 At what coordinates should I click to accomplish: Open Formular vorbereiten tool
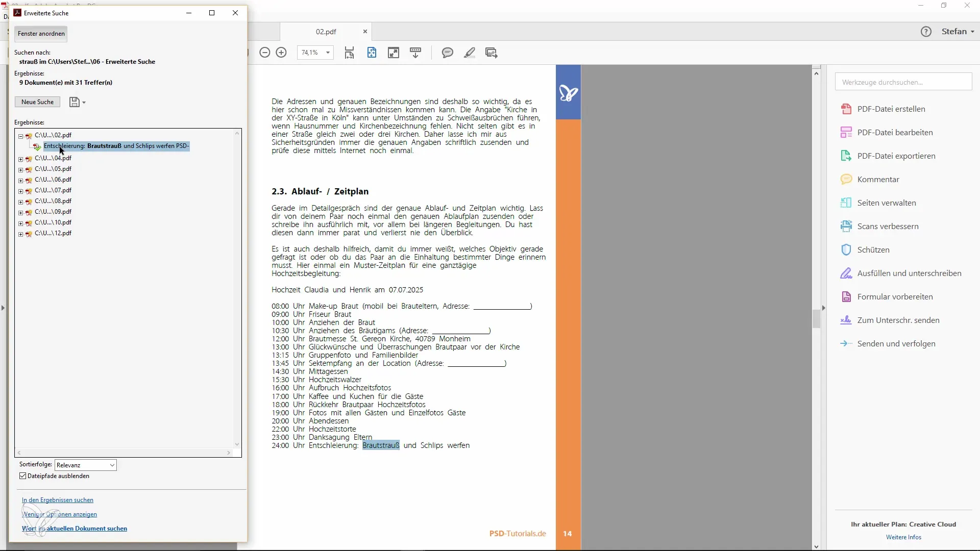tap(894, 297)
